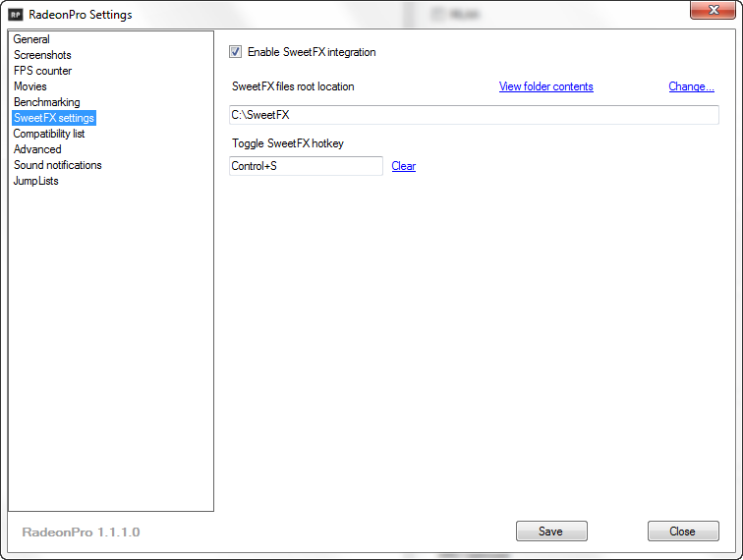Select JumpLists in the sidebar
Viewport: 743px width, 560px height.
(36, 181)
